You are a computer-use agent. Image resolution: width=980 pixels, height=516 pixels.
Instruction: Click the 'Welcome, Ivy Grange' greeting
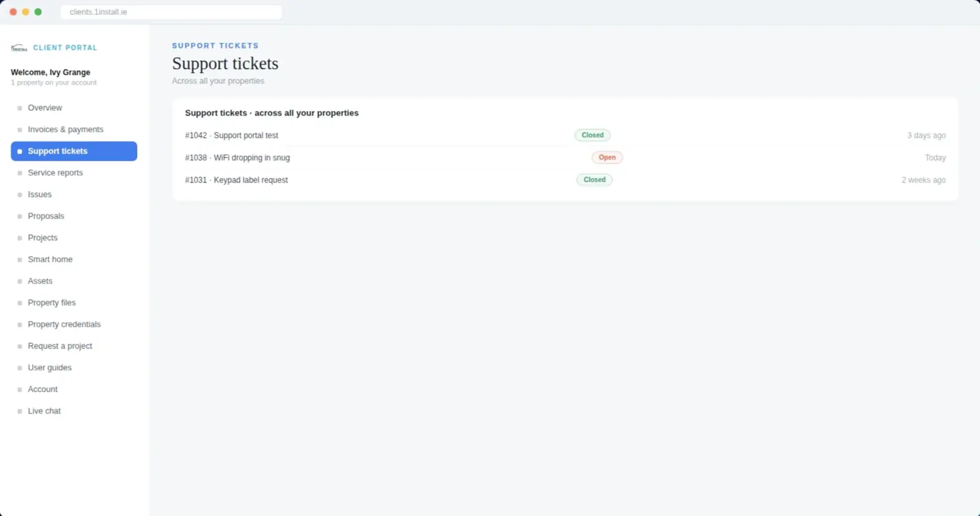[50, 72]
